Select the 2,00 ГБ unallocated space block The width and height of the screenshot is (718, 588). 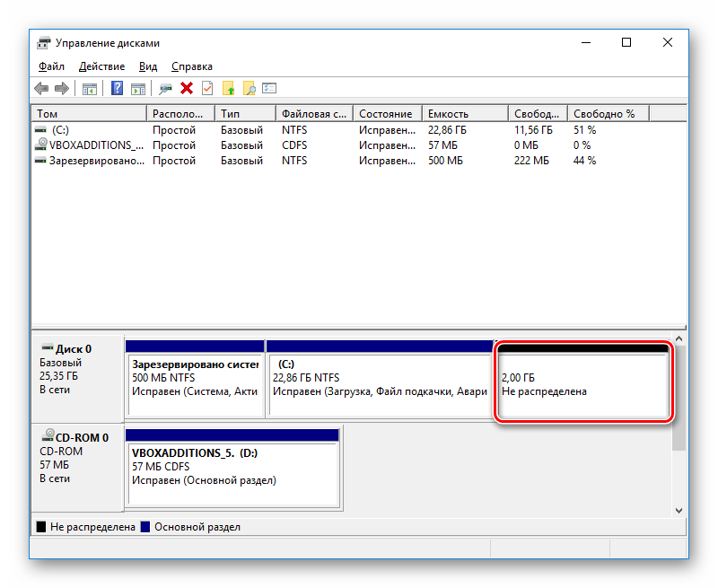583,386
